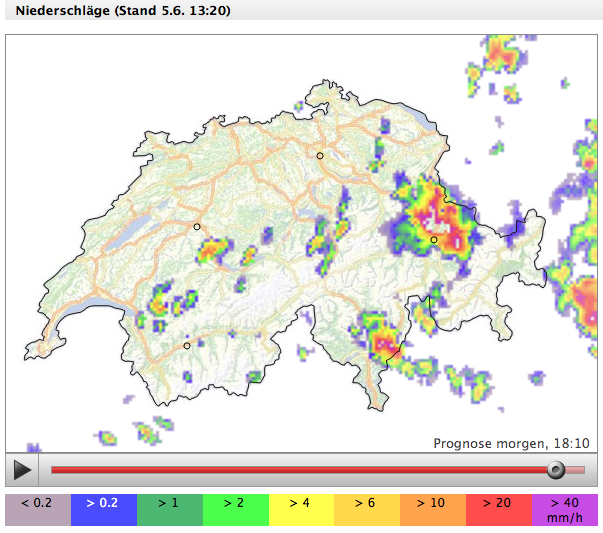This screenshot has width=603, height=533.
Task: Click the round timeline slider handle
Action: tap(555, 469)
